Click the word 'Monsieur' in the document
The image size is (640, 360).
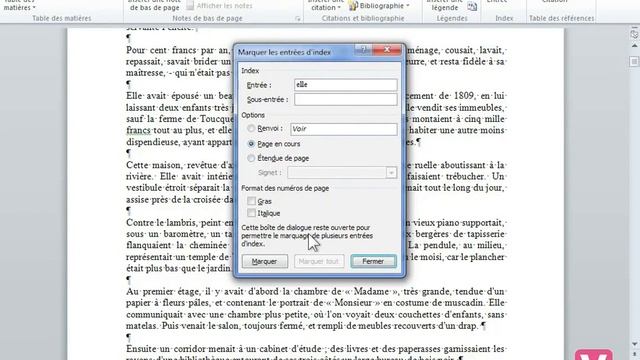(352, 303)
